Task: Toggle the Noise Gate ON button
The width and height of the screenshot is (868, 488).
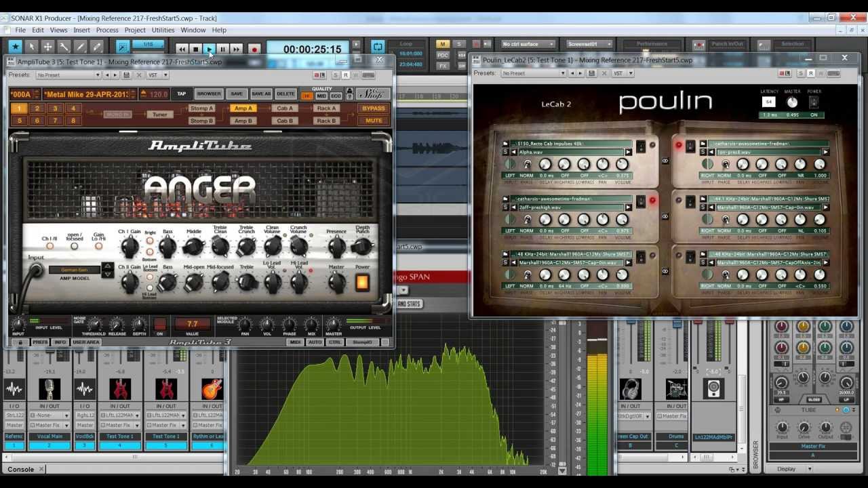Action: [x=160, y=324]
